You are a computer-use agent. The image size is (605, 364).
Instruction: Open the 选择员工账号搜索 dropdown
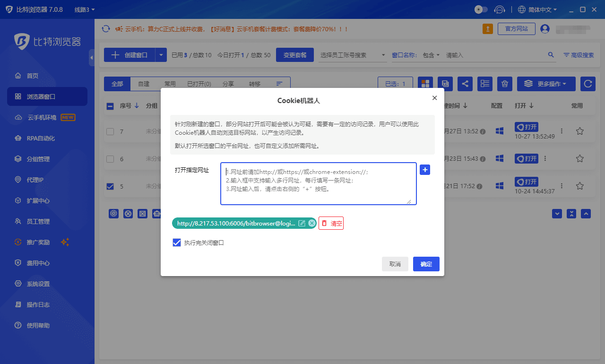coord(353,55)
